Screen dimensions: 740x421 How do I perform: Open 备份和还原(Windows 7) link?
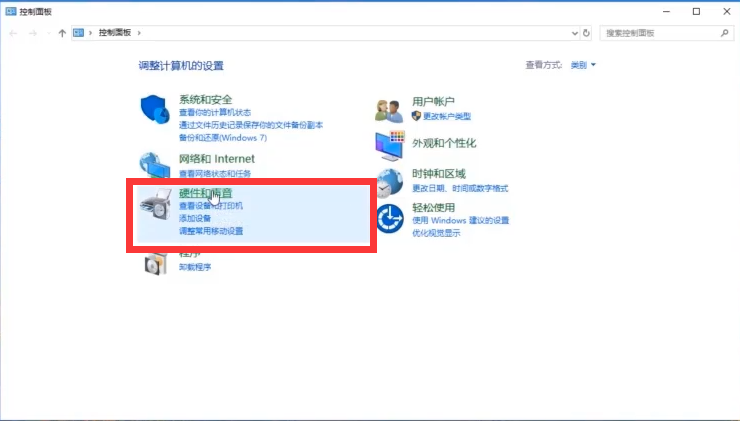click(x=223, y=138)
